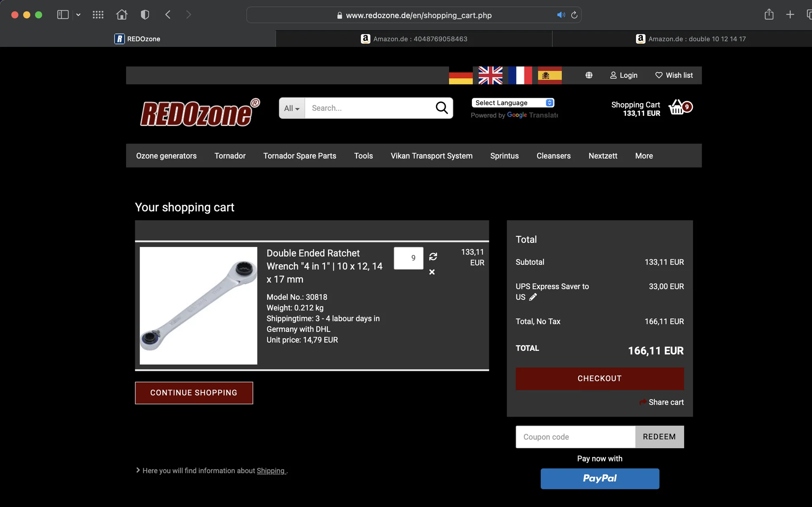Expand the More menu
The height and width of the screenshot is (507, 812).
point(644,156)
